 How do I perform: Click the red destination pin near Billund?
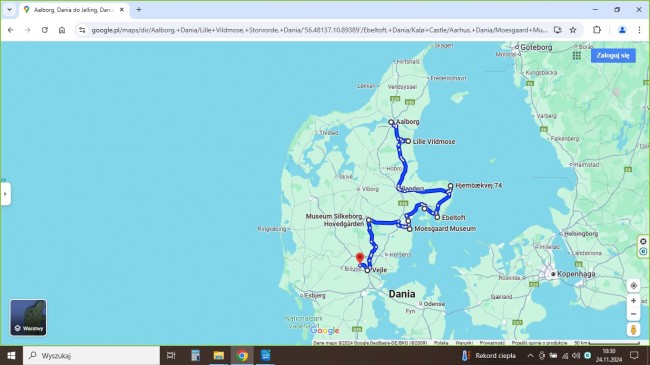tap(360, 258)
